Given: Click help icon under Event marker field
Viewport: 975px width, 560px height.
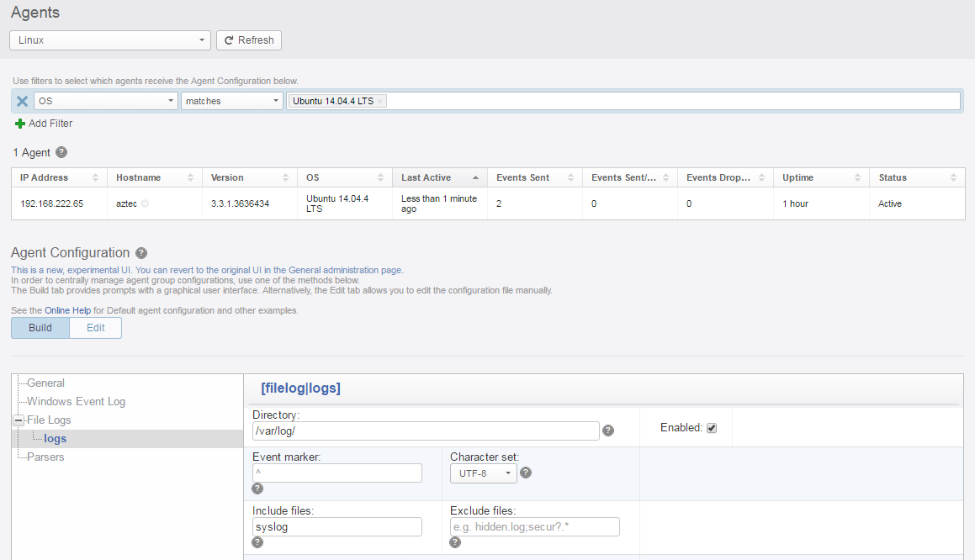Looking at the screenshot, I should pyautogui.click(x=257, y=489).
